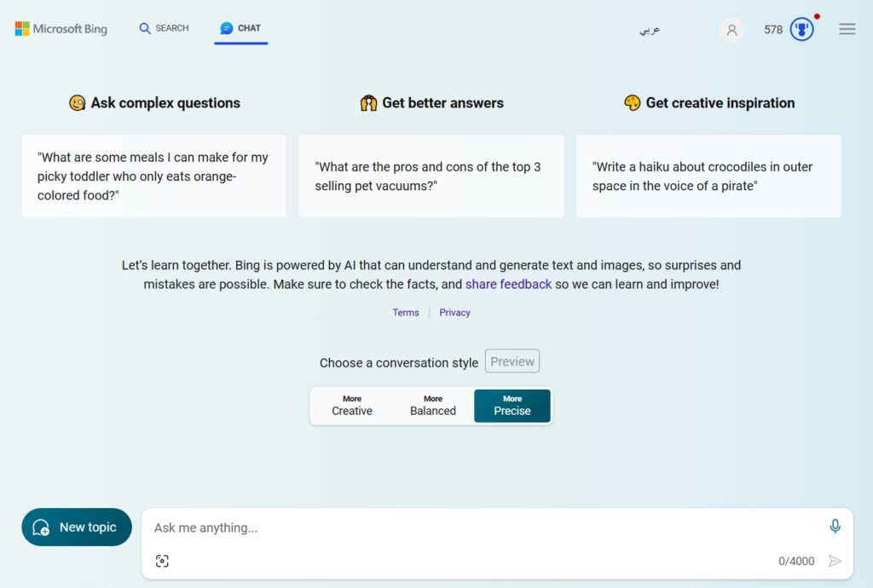The width and height of the screenshot is (873, 588).
Task: Click the Microsoft Bing logo
Action: click(61, 28)
